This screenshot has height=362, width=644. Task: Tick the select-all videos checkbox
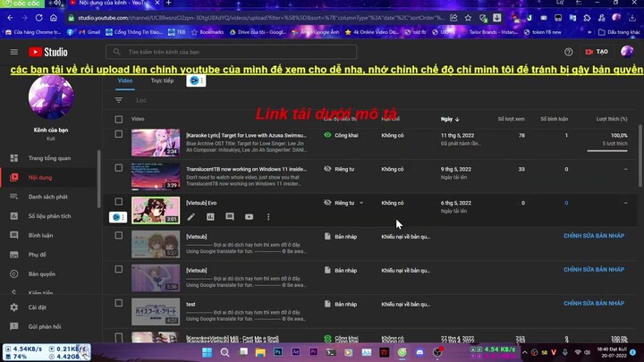coord(119,119)
